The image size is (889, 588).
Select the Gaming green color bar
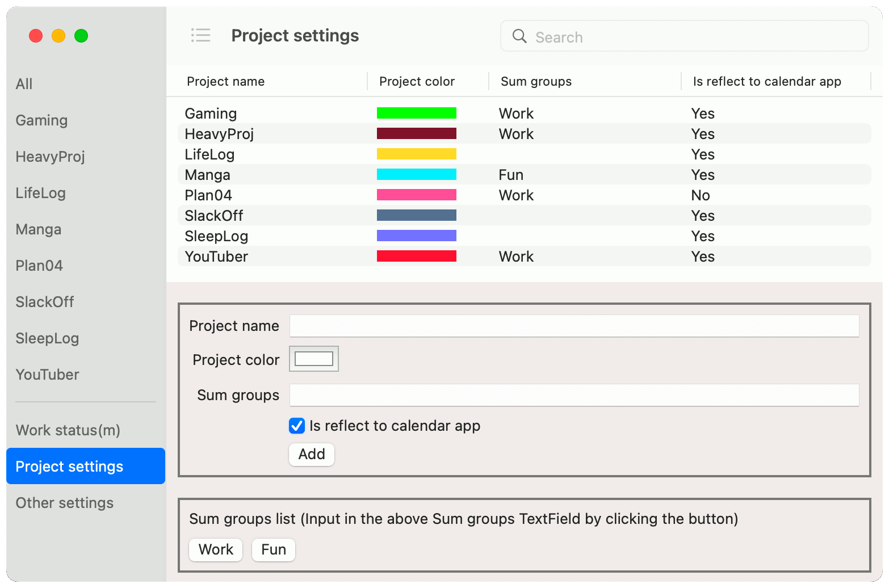click(x=416, y=114)
